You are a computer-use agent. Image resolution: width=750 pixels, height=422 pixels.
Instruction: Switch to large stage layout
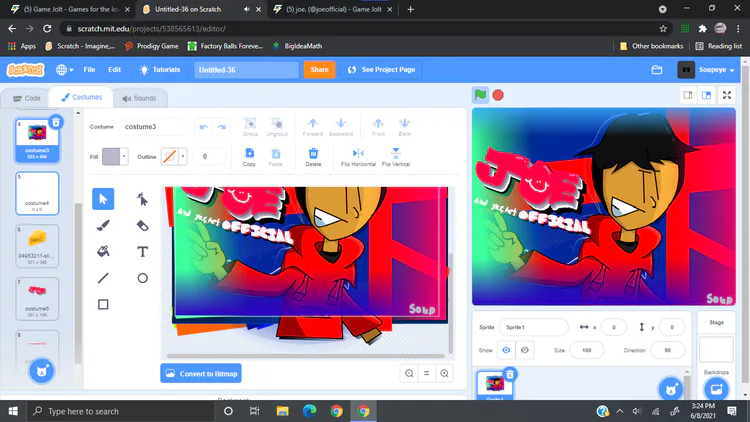pos(706,95)
